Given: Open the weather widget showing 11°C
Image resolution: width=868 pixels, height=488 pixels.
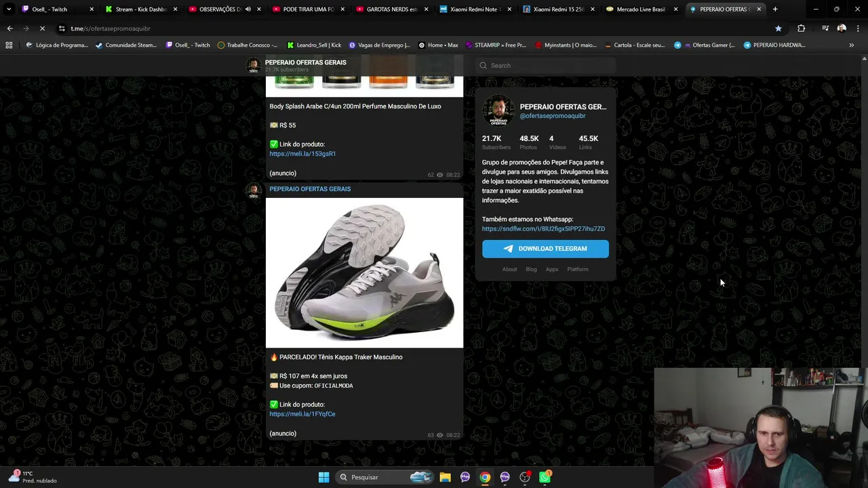Looking at the screenshot, I should [33, 477].
